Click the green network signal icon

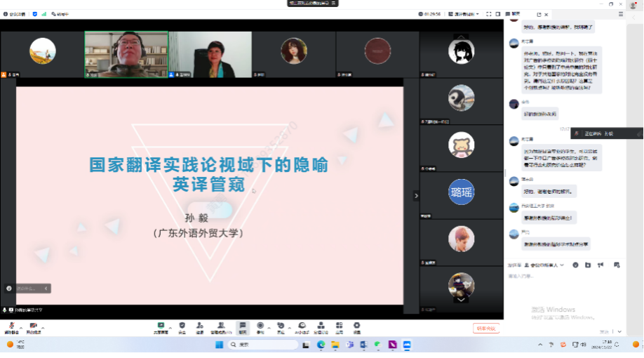tap(44, 14)
